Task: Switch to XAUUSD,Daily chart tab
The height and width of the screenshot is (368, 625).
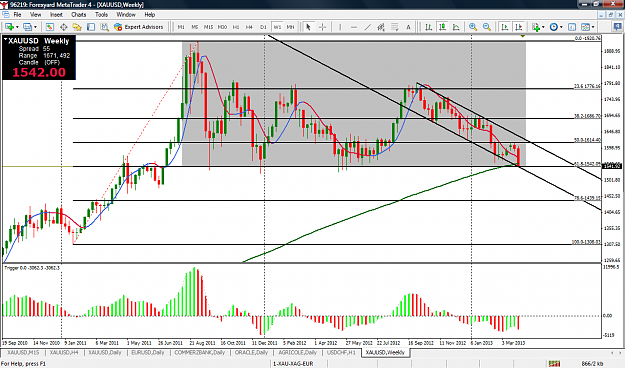Action: coord(104,353)
